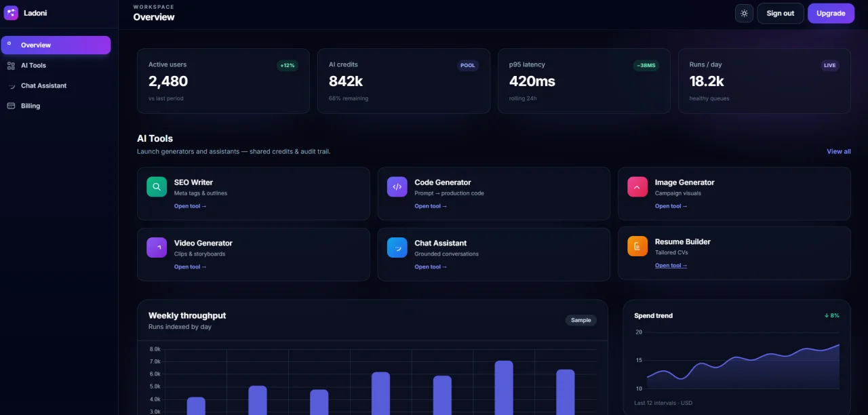The width and height of the screenshot is (868, 415).
Task: Click Open tool link under Code Generator
Action: (431, 206)
